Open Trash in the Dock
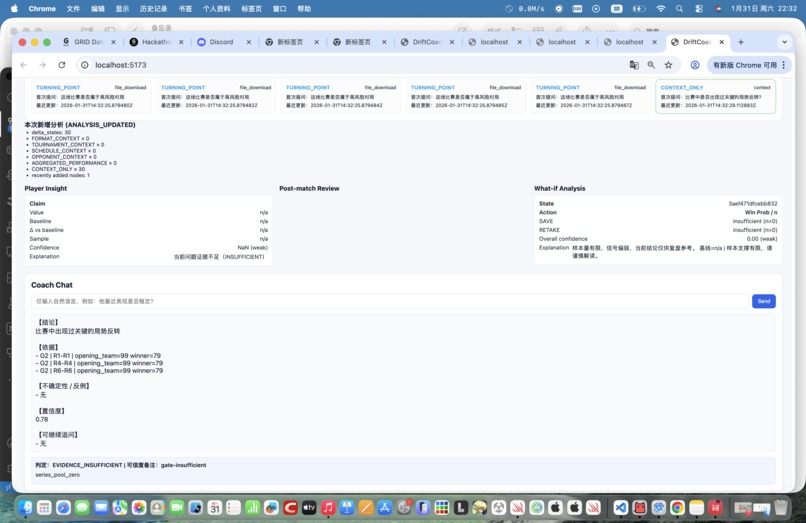This screenshot has height=523, width=806. tap(781, 508)
